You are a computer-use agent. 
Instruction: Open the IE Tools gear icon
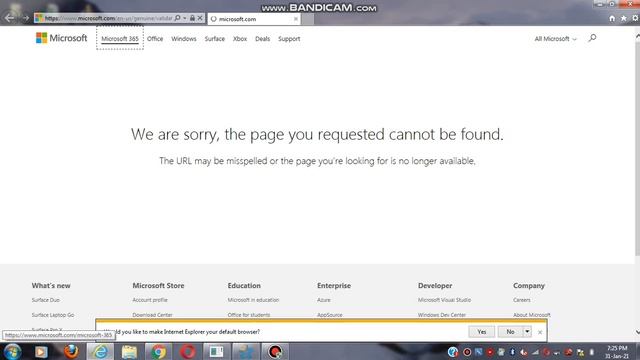(x=636, y=18)
